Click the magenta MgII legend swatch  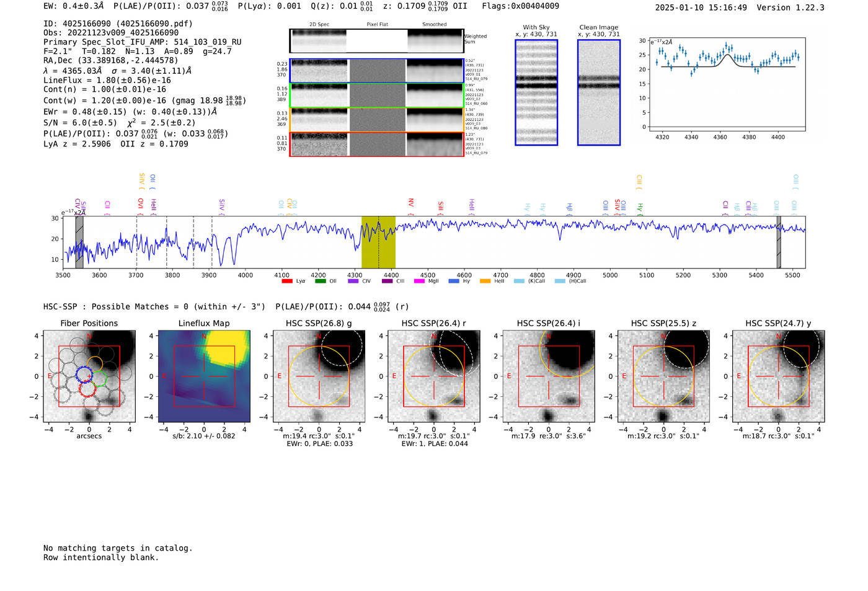(x=420, y=281)
